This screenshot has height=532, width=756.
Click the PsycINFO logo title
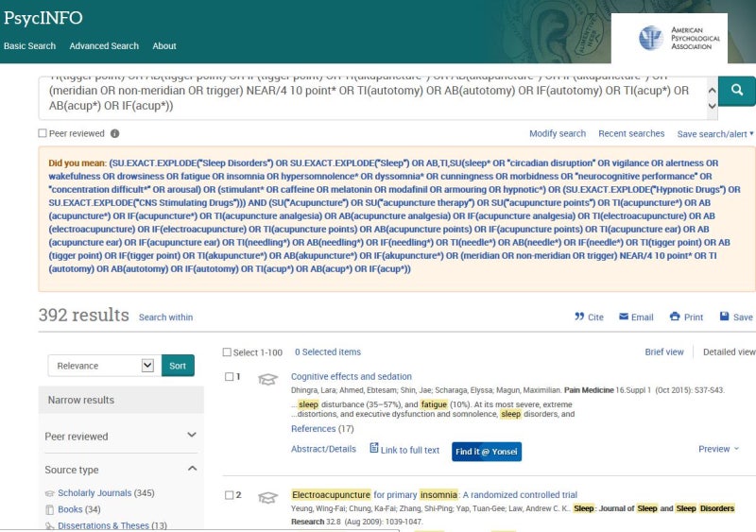pyautogui.click(x=43, y=18)
